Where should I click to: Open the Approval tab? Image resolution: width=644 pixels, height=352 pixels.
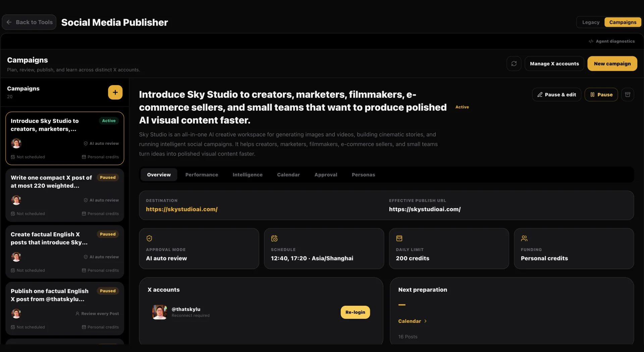326,175
